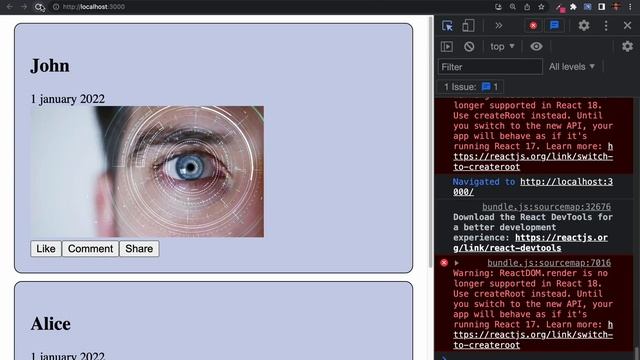
Task: Bookmark this page with star
Action: 541,7
